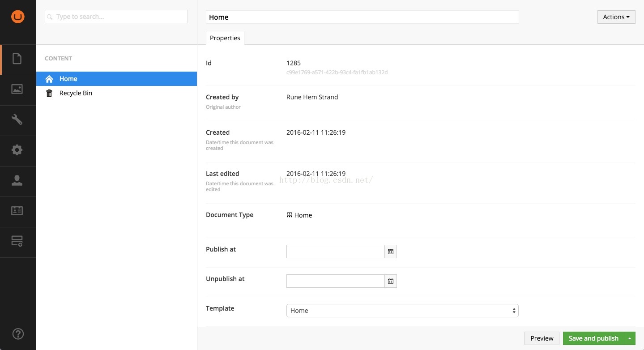
Task: Open calendar picker for Unpublish at
Action: coord(391,281)
